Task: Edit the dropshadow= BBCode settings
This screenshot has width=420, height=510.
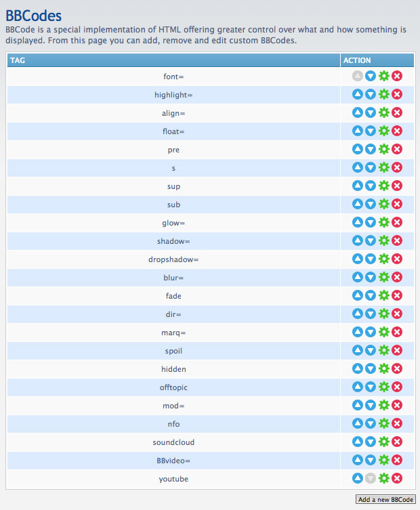Action: coord(384,259)
